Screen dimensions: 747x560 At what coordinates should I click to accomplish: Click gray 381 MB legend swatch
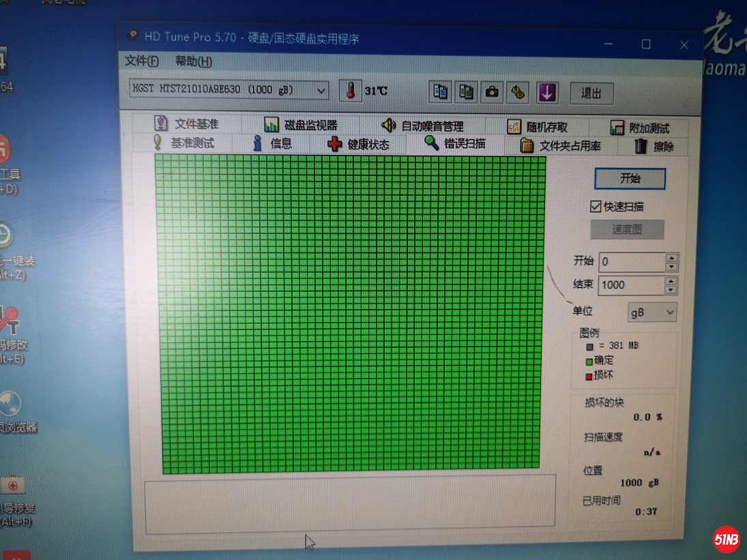point(590,347)
